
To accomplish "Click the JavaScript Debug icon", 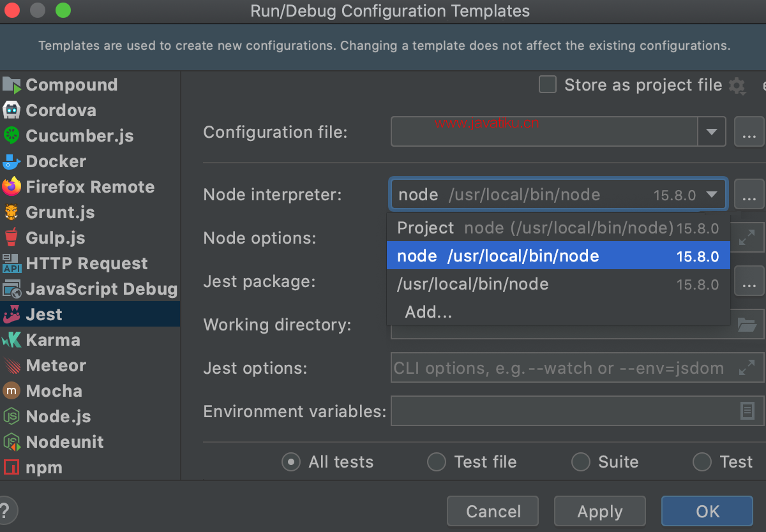I will (x=11, y=289).
